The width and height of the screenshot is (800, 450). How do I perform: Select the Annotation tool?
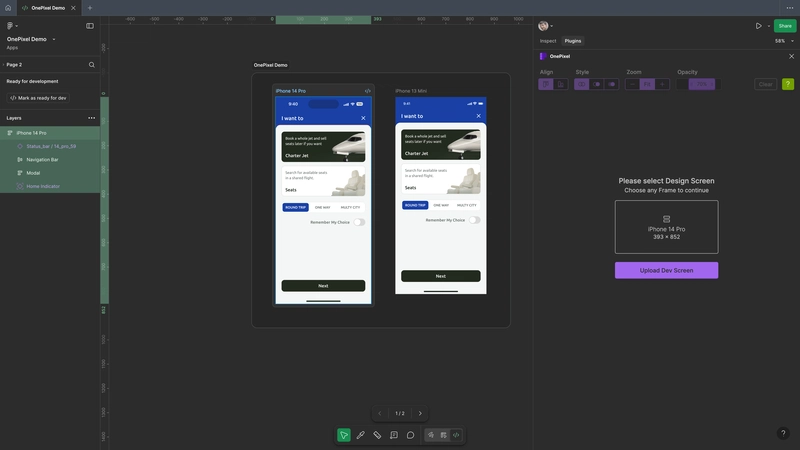pos(394,435)
